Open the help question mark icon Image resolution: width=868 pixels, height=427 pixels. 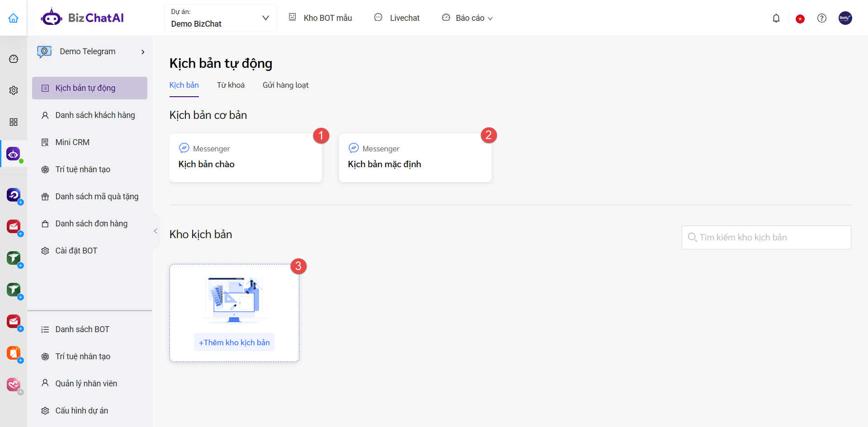pyautogui.click(x=822, y=18)
